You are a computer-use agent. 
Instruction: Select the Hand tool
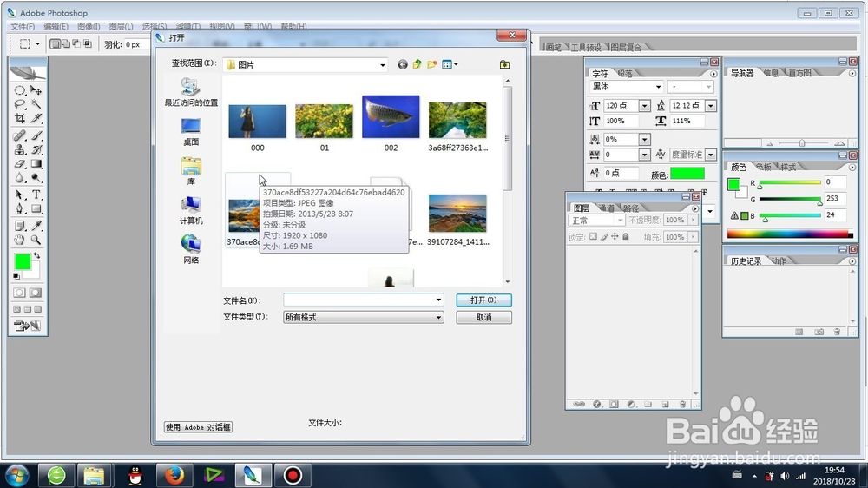[x=19, y=240]
